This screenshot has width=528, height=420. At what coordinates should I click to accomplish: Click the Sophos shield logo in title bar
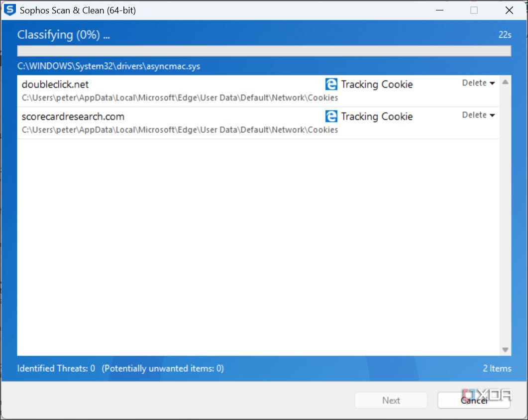(x=10, y=10)
